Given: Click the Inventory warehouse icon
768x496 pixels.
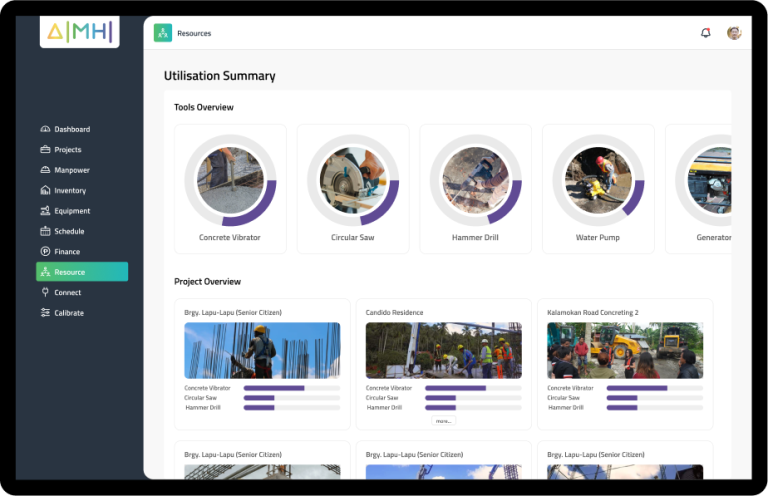Looking at the screenshot, I should coord(45,191).
